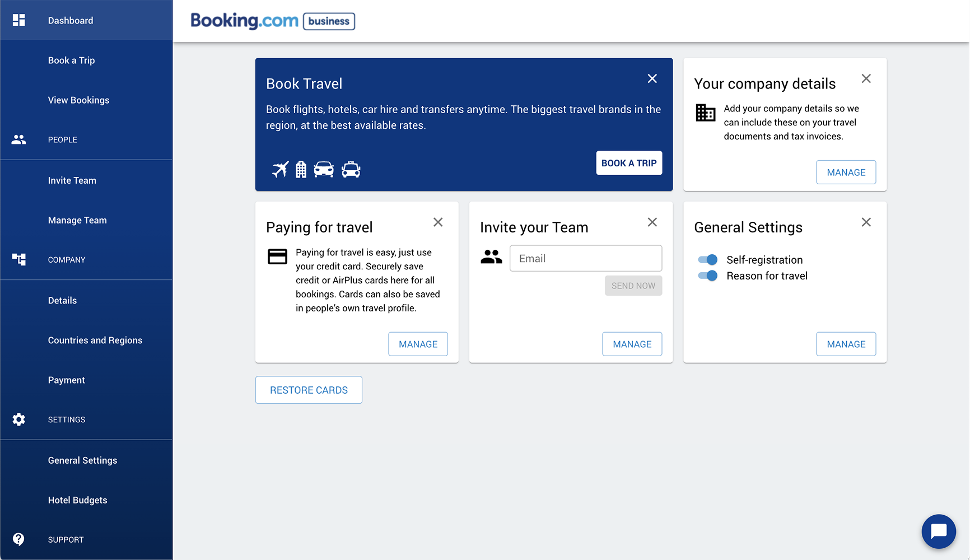970x560 pixels.
Task: Click the Booking.com business logo
Action: point(273,21)
